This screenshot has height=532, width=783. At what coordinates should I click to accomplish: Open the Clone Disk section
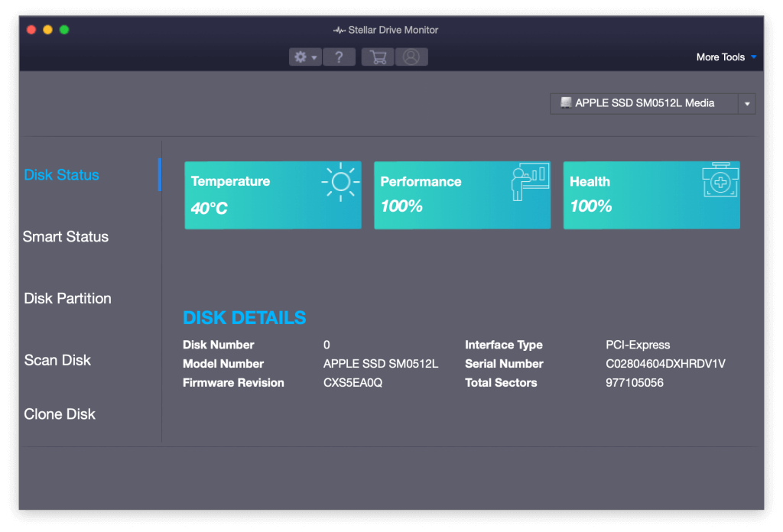[x=60, y=414]
